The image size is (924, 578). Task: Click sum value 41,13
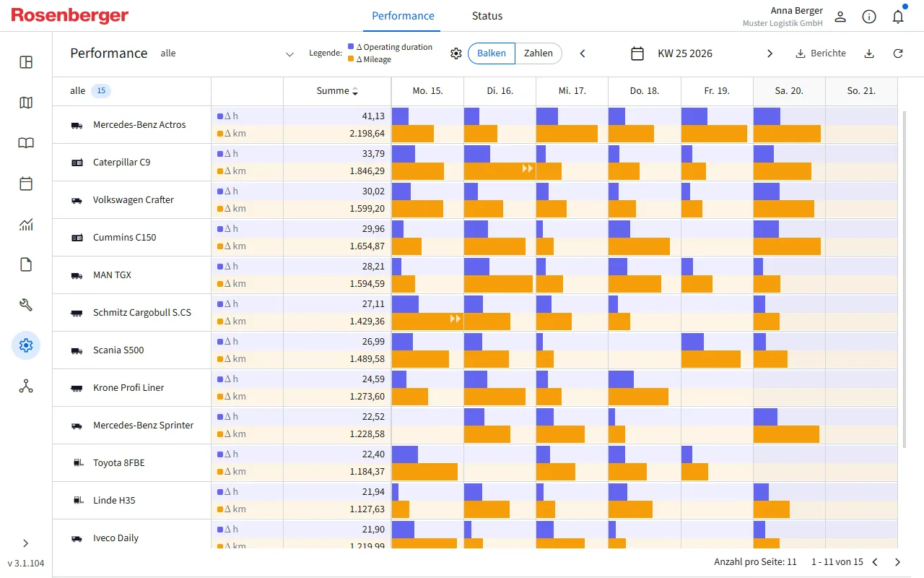click(373, 116)
